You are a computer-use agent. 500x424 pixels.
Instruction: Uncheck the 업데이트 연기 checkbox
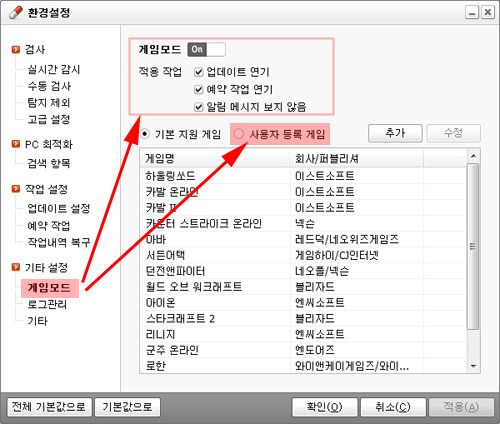click(199, 72)
